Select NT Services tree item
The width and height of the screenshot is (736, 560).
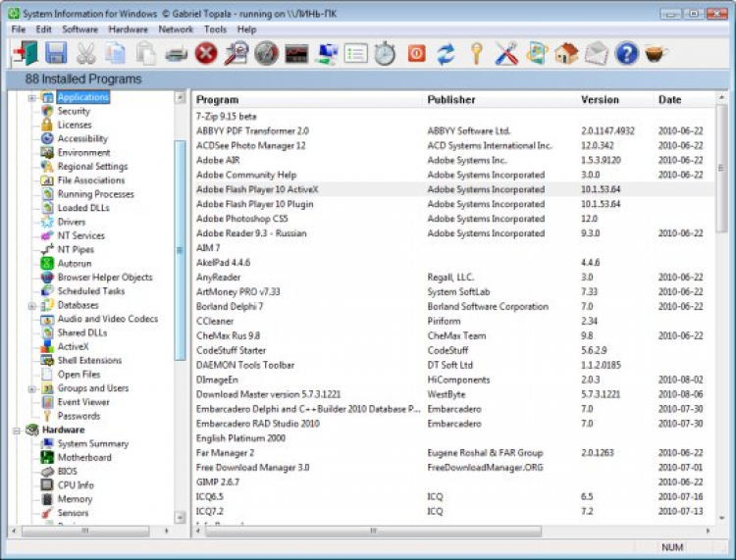point(80,236)
